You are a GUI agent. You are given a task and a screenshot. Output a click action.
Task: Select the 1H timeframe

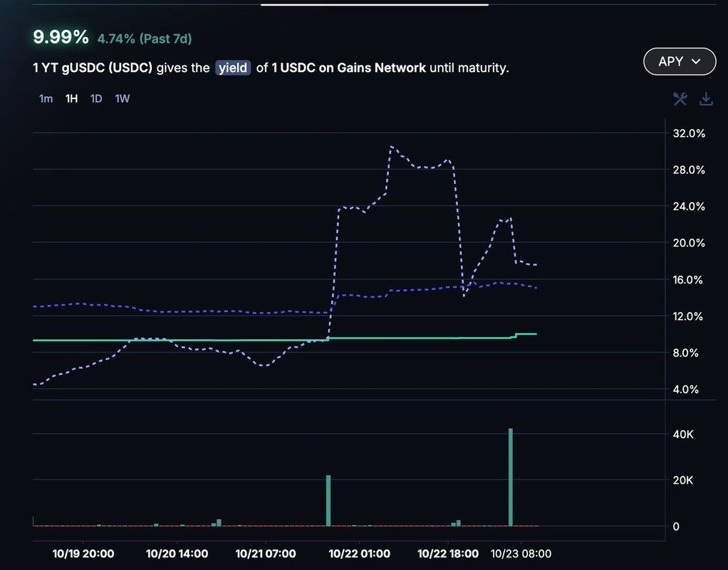(71, 99)
